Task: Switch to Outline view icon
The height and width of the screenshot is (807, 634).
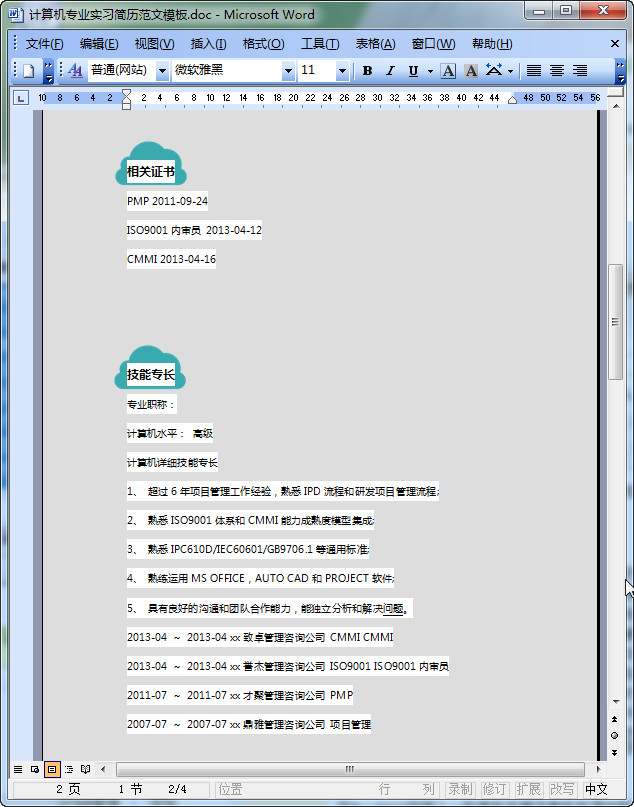Action: (69, 769)
